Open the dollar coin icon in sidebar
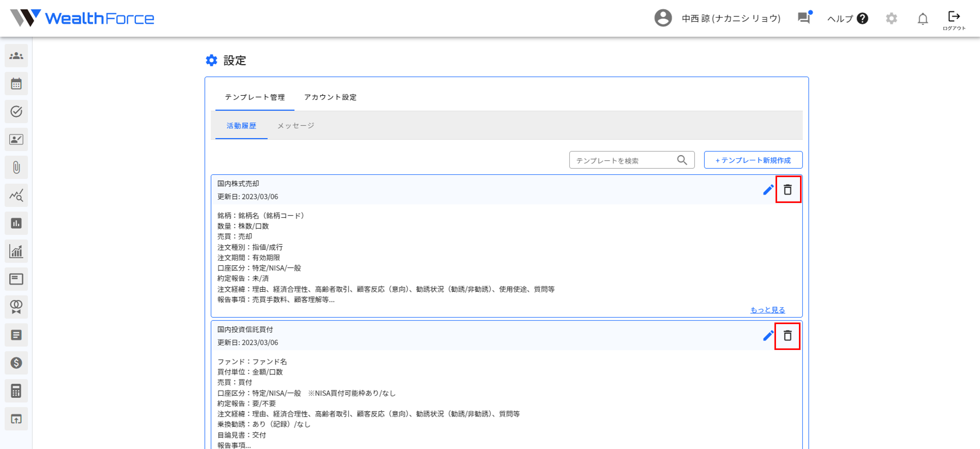The height and width of the screenshot is (449, 980). coord(16,363)
